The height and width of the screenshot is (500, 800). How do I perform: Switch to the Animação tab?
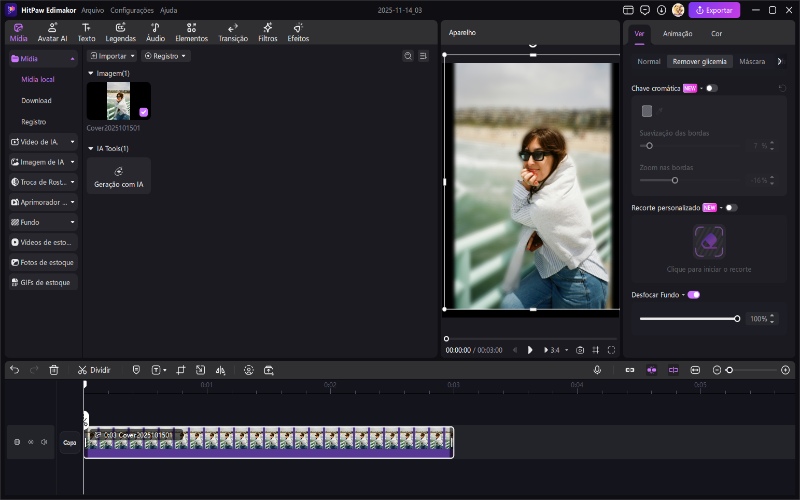(677, 34)
